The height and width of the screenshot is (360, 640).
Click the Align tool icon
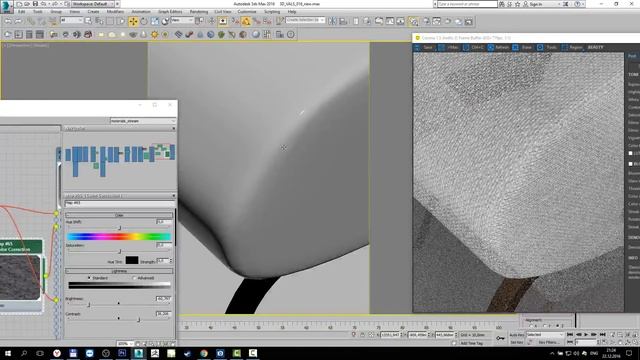343,21
